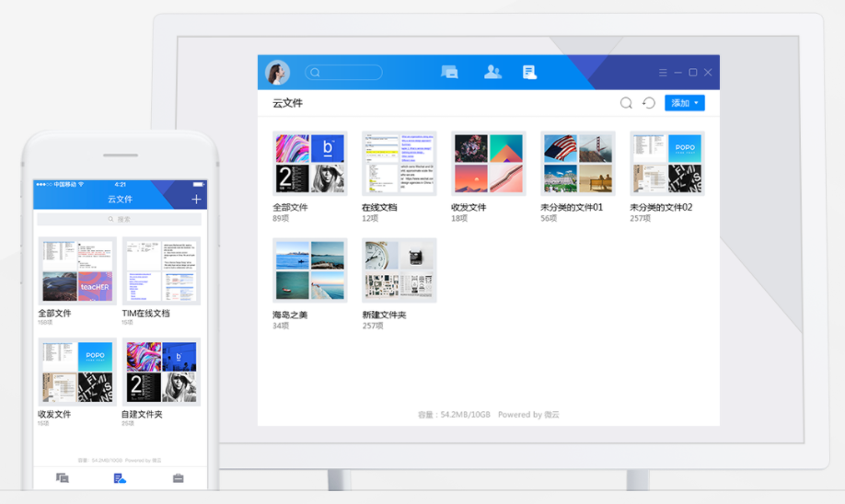Open the 新建文件夹 folder thumbnail
Screen dimensions: 845x504
[399, 270]
